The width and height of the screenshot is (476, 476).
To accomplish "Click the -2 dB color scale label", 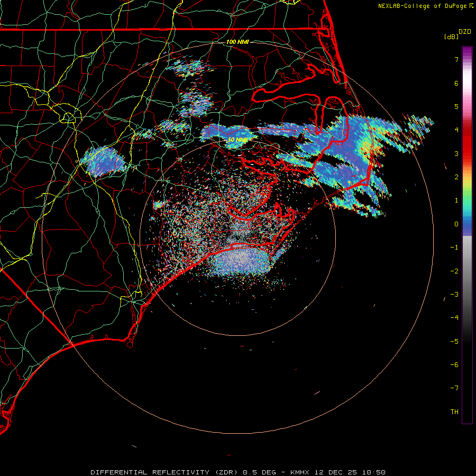I will (x=454, y=271).
